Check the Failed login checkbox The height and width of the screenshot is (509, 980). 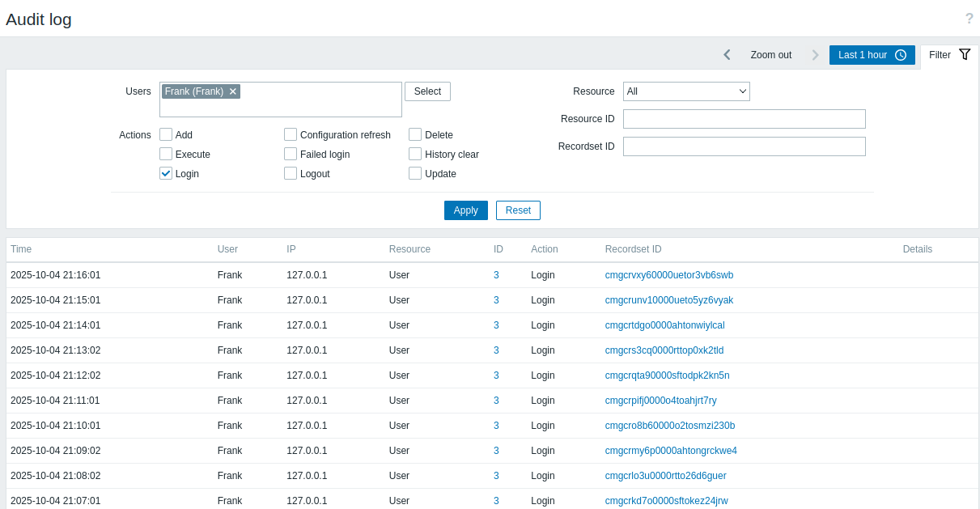pyautogui.click(x=291, y=154)
